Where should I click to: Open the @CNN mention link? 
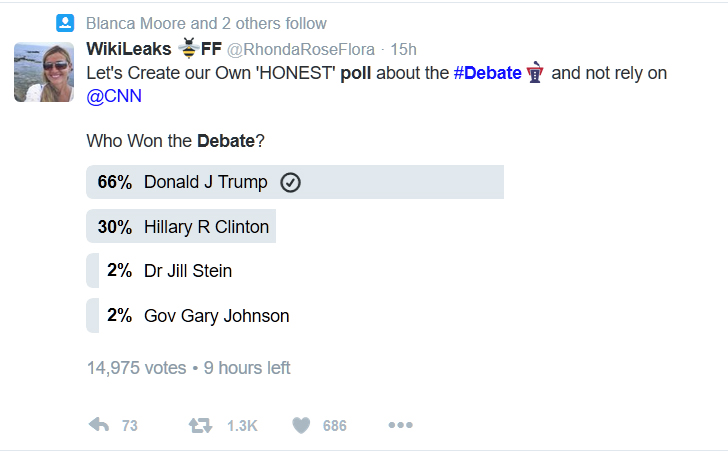click(x=114, y=96)
